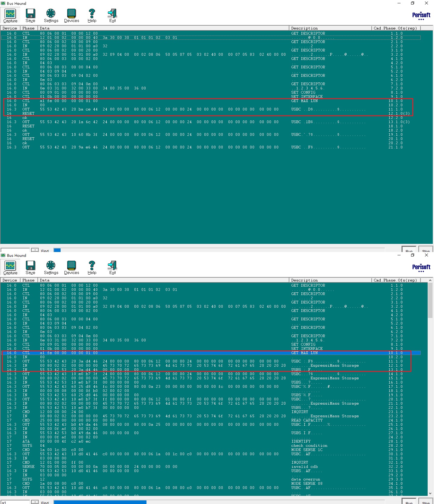Click Exit icon in upper Bus Hound window
434x504 pixels.
[x=112, y=16]
